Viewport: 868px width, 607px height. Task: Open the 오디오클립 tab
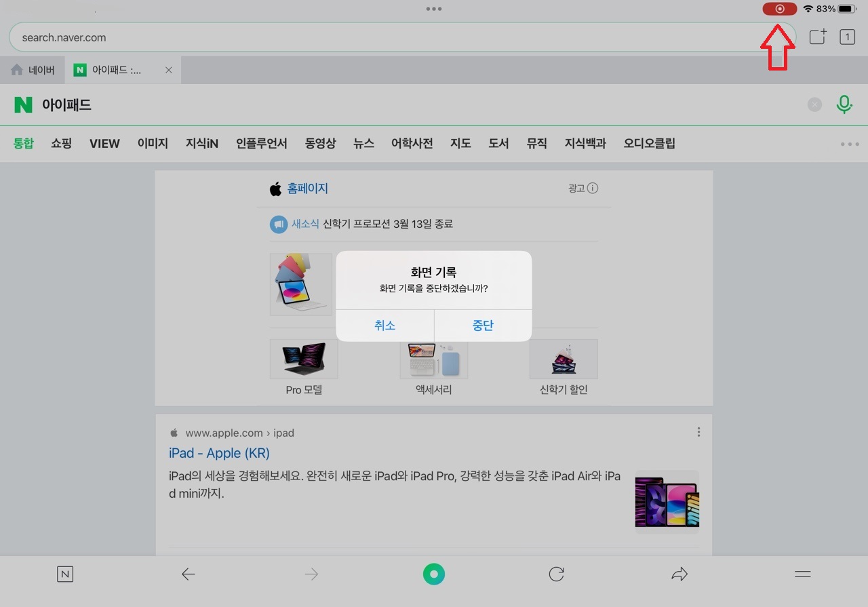click(x=650, y=143)
